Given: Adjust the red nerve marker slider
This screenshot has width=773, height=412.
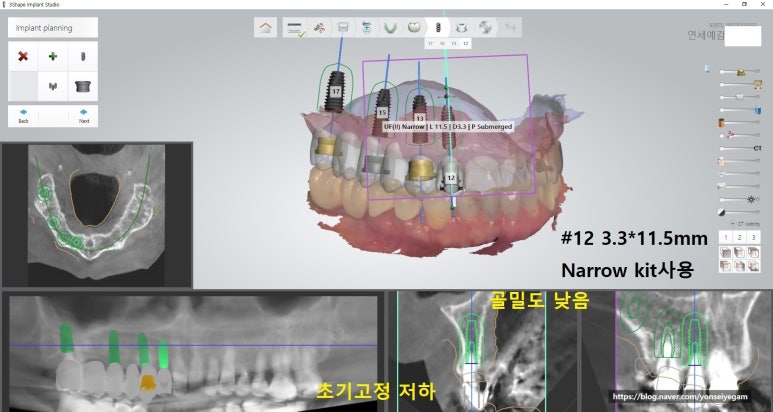Looking at the screenshot, I should 740,135.
